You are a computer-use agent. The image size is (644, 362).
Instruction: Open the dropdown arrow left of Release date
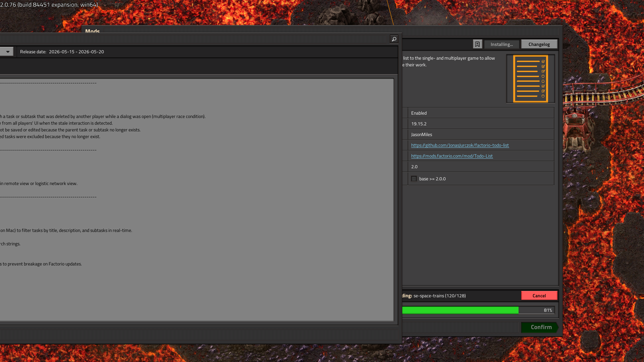[x=7, y=52]
